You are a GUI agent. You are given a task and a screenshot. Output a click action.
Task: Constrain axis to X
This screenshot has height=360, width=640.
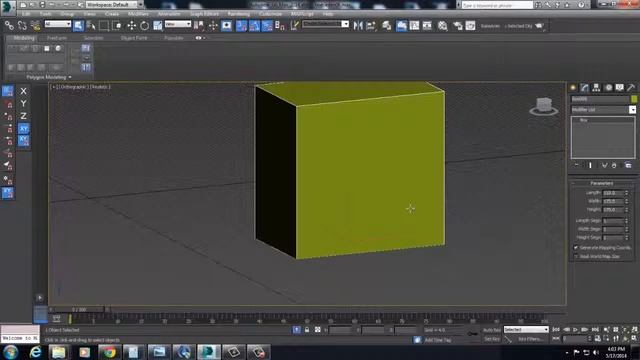pos(23,91)
